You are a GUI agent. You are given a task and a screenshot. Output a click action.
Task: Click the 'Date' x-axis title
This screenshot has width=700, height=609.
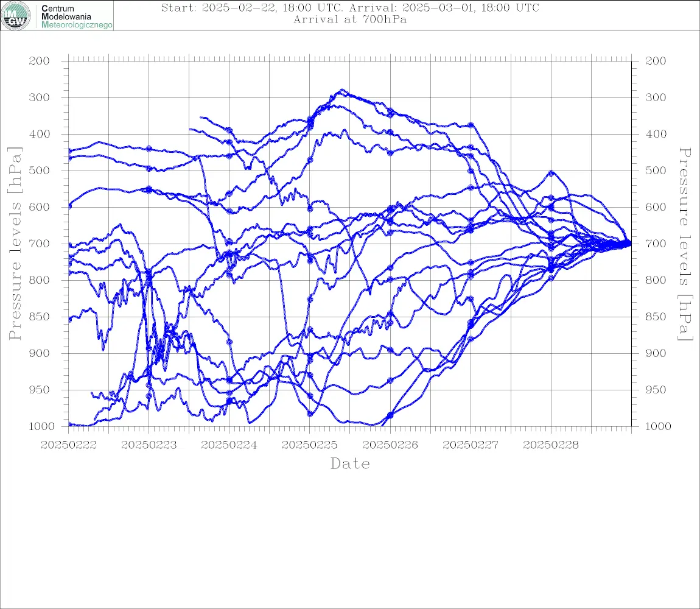click(351, 463)
